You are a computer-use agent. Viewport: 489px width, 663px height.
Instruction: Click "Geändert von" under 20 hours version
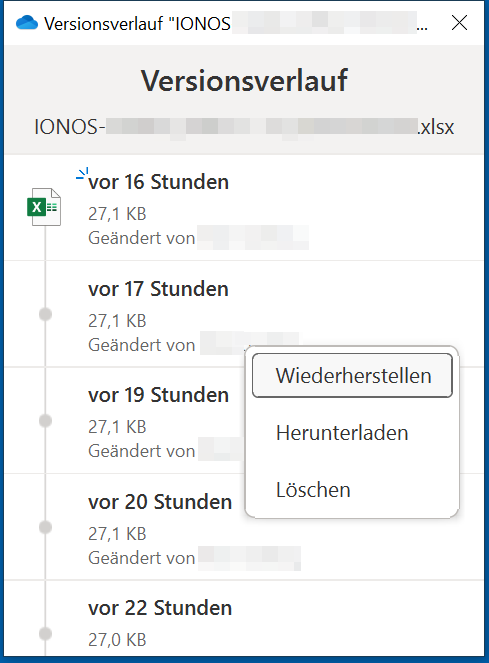(x=142, y=558)
